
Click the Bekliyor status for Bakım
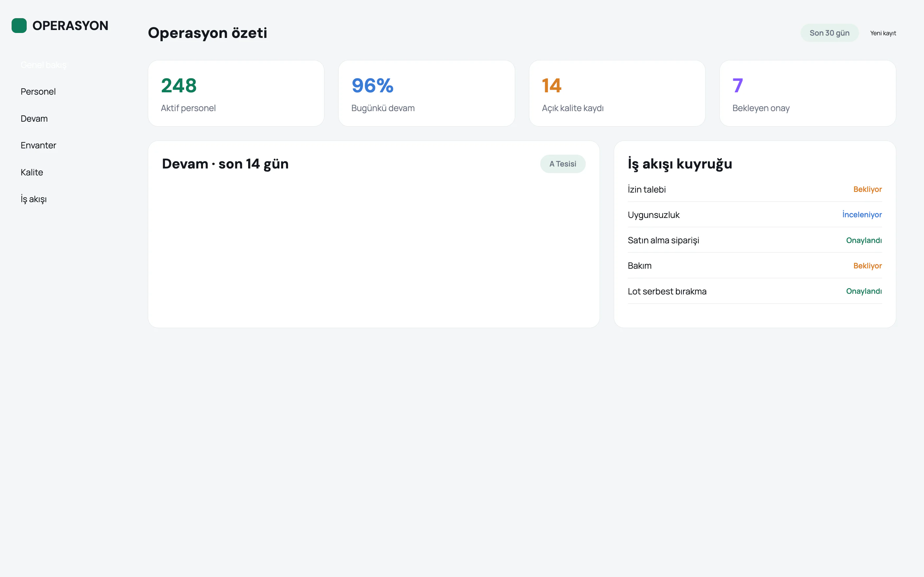(x=868, y=266)
